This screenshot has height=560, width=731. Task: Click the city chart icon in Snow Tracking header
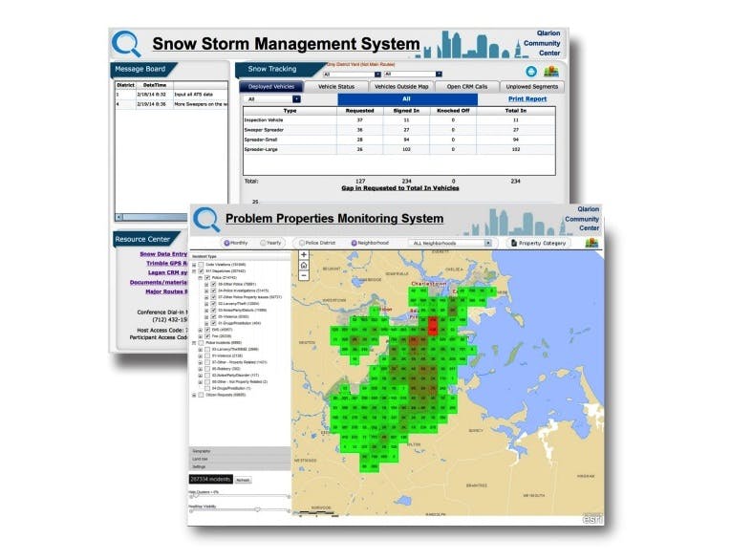551,71
